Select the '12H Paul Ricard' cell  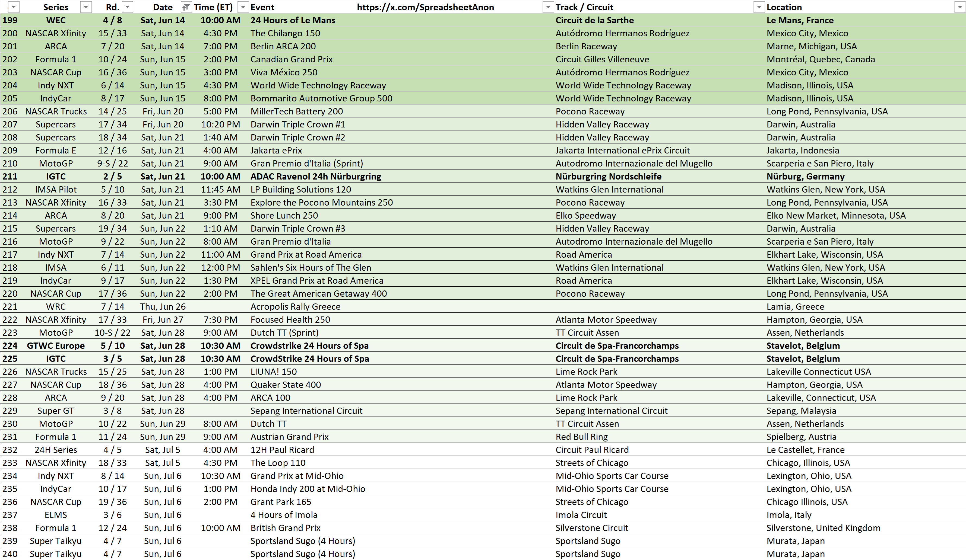282,450
